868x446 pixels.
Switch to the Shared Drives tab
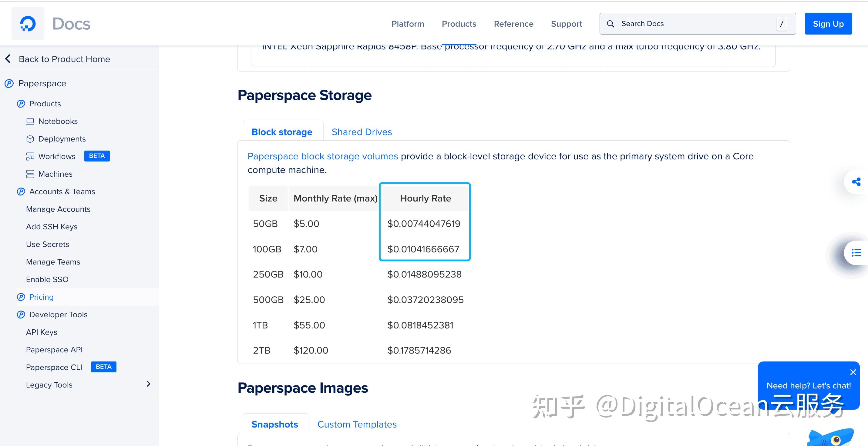(x=362, y=132)
